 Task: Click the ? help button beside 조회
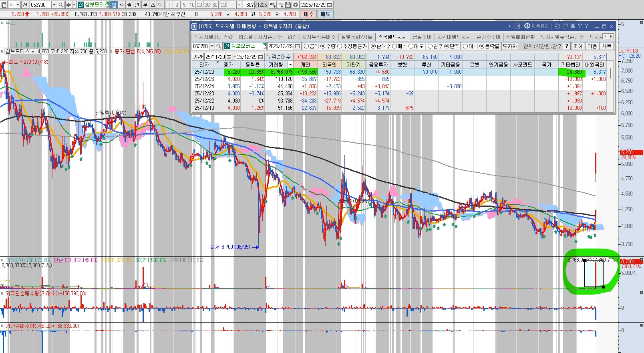(x=566, y=46)
